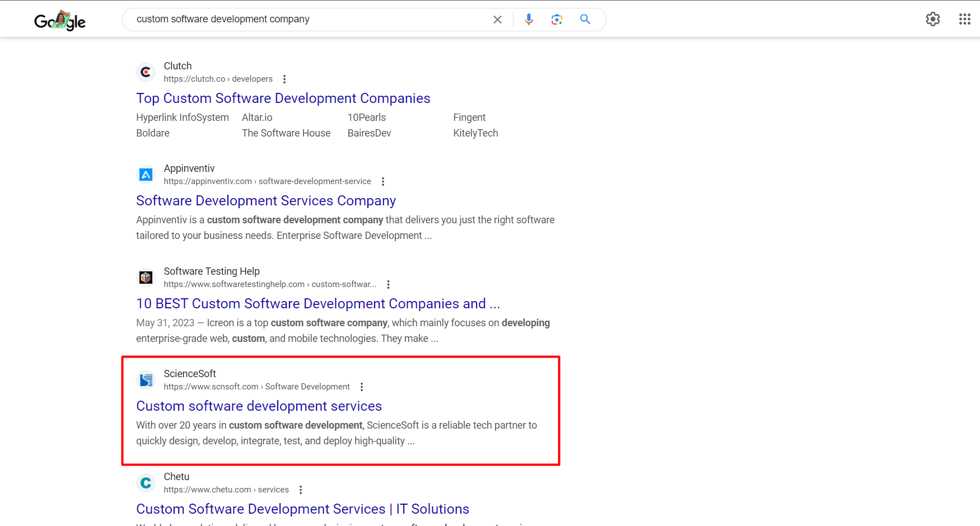980x526 pixels.
Task: Open the ScienceSoft result options menu
Action: click(362, 387)
